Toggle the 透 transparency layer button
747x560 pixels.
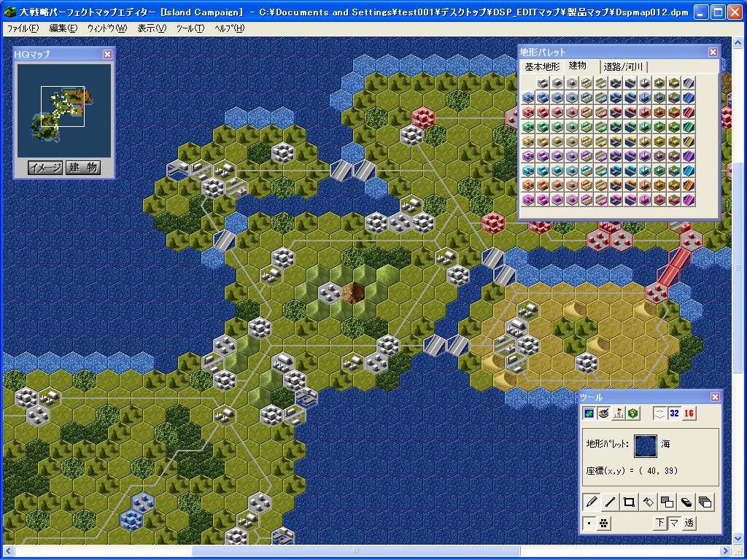(689, 523)
